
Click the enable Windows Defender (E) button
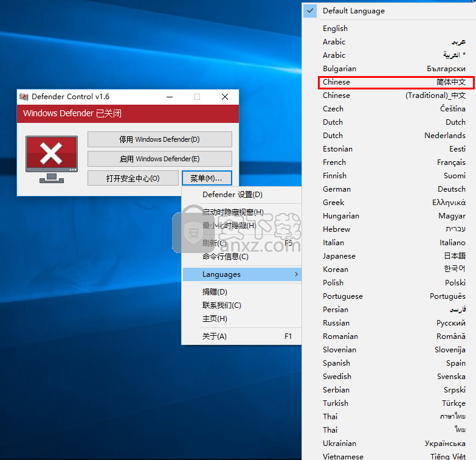pyautogui.click(x=160, y=159)
